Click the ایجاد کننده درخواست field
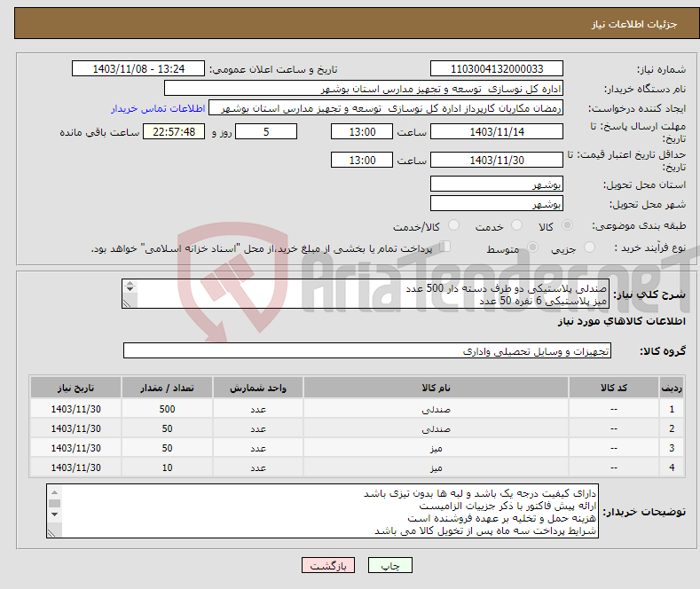700x589 pixels. tap(386, 108)
